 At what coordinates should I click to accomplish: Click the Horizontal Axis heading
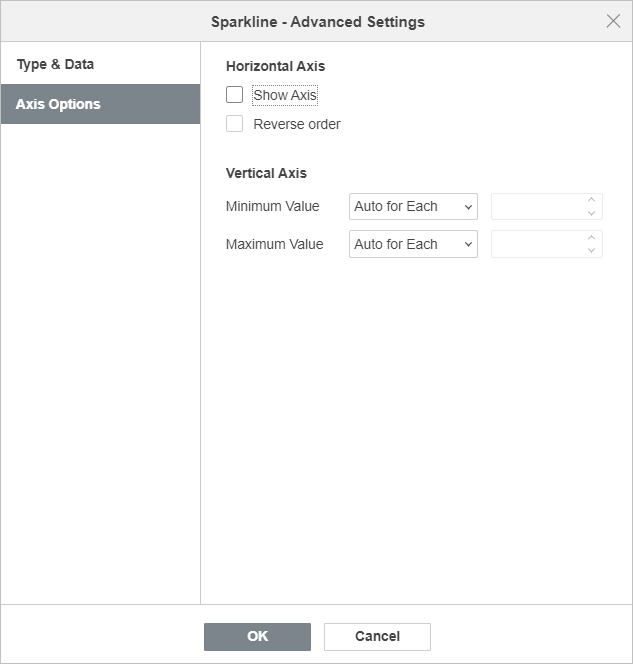pyautogui.click(x=275, y=66)
